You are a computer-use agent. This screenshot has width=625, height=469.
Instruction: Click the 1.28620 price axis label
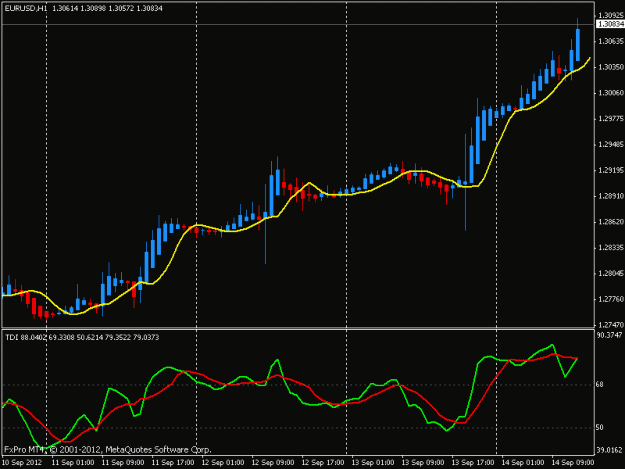[x=611, y=222]
